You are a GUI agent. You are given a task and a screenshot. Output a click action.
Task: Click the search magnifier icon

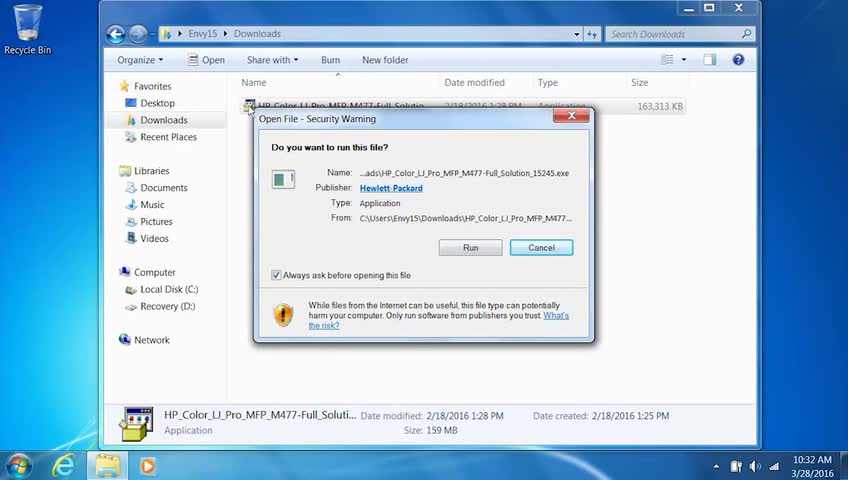click(x=746, y=34)
